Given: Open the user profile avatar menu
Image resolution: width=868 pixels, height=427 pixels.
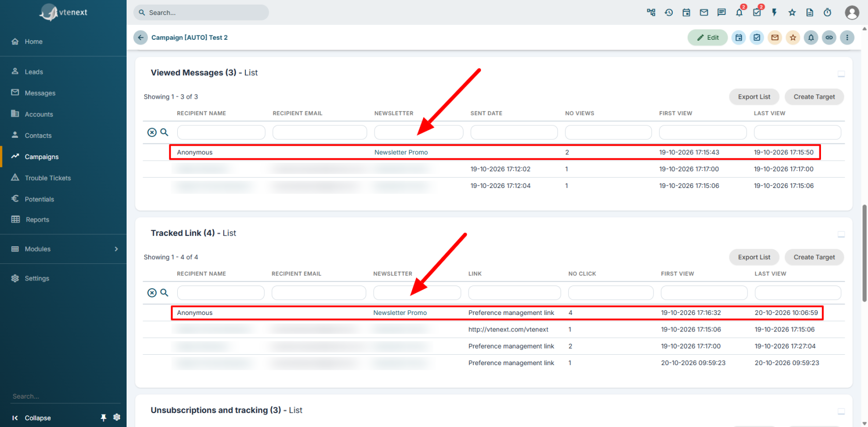Looking at the screenshot, I should coord(852,12).
